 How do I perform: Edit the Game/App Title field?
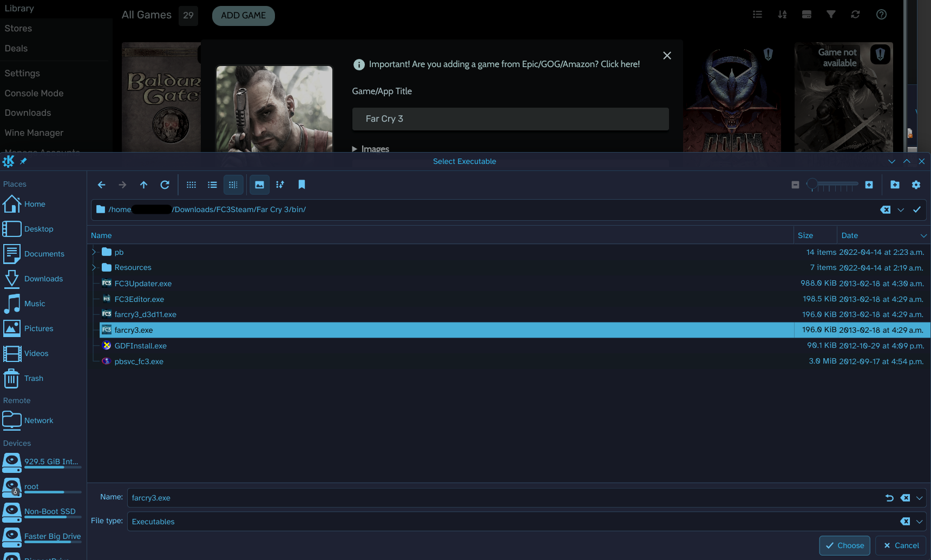pyautogui.click(x=510, y=119)
